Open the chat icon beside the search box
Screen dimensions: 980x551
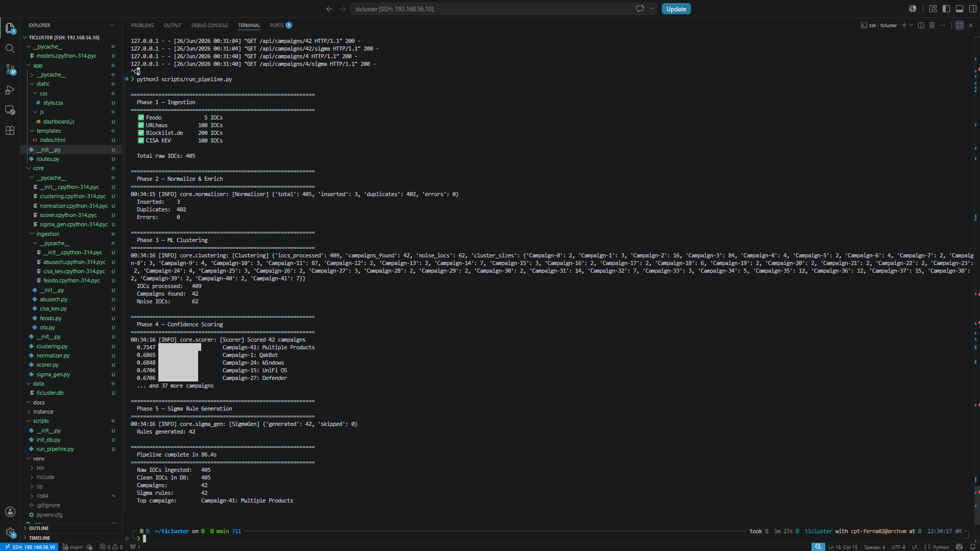pos(640,9)
